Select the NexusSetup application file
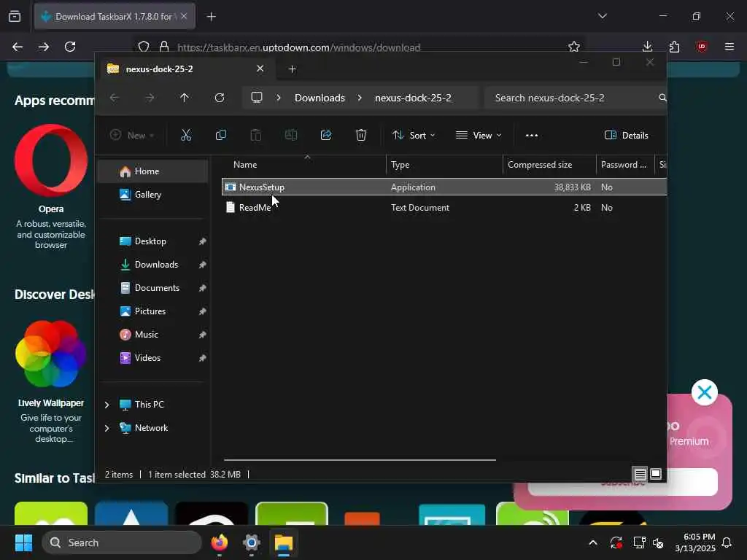The height and width of the screenshot is (560, 747). click(x=444, y=187)
